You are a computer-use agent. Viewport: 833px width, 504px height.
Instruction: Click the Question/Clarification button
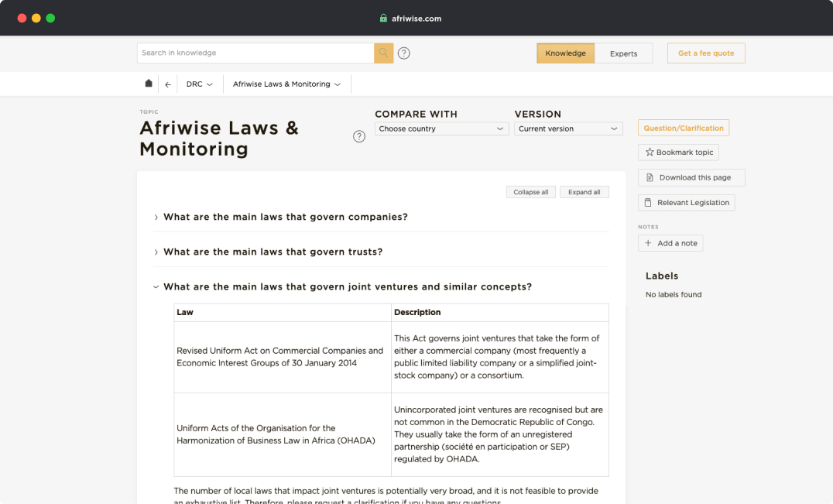pyautogui.click(x=683, y=128)
